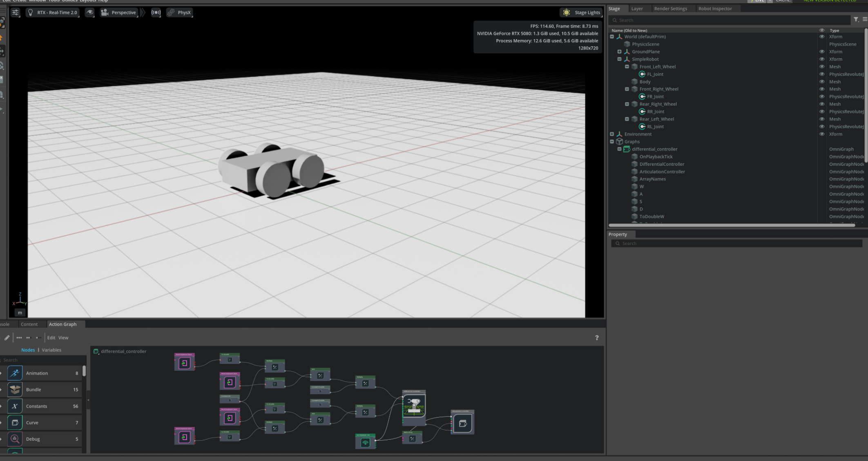Image resolution: width=868 pixels, height=461 pixels.
Task: Toggle visibility of Rear_Left_Wheel mesh
Action: 822,119
